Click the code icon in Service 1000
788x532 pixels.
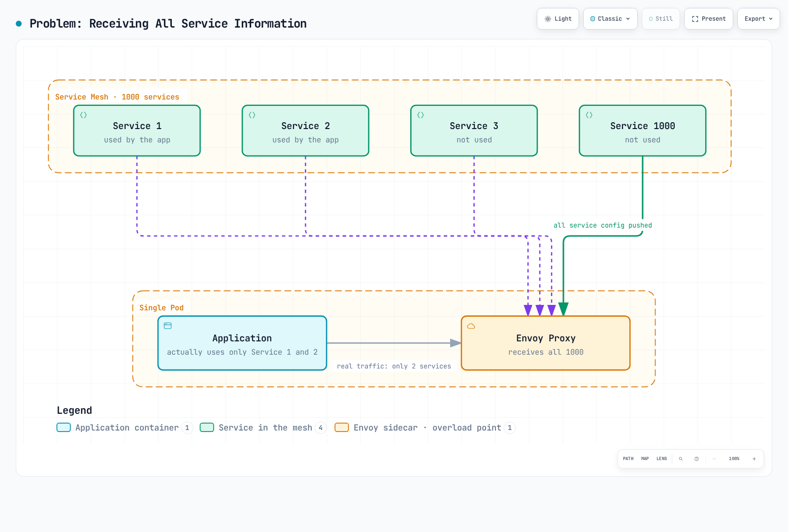589,115
